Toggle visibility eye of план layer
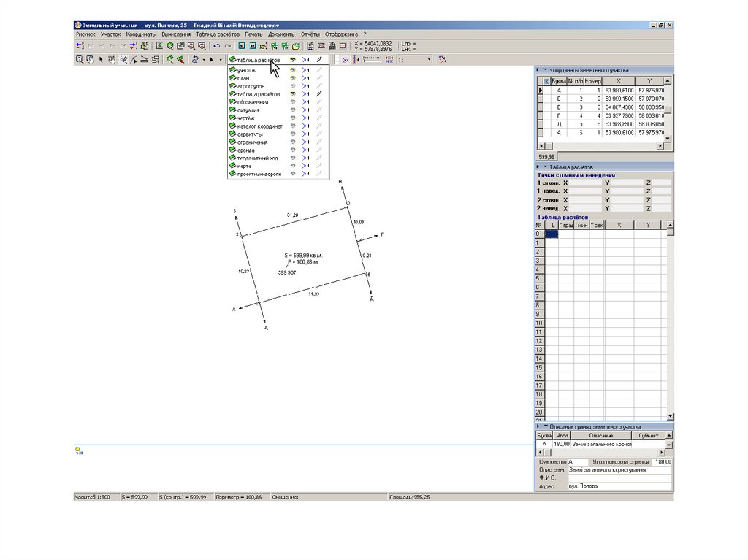 click(292, 78)
